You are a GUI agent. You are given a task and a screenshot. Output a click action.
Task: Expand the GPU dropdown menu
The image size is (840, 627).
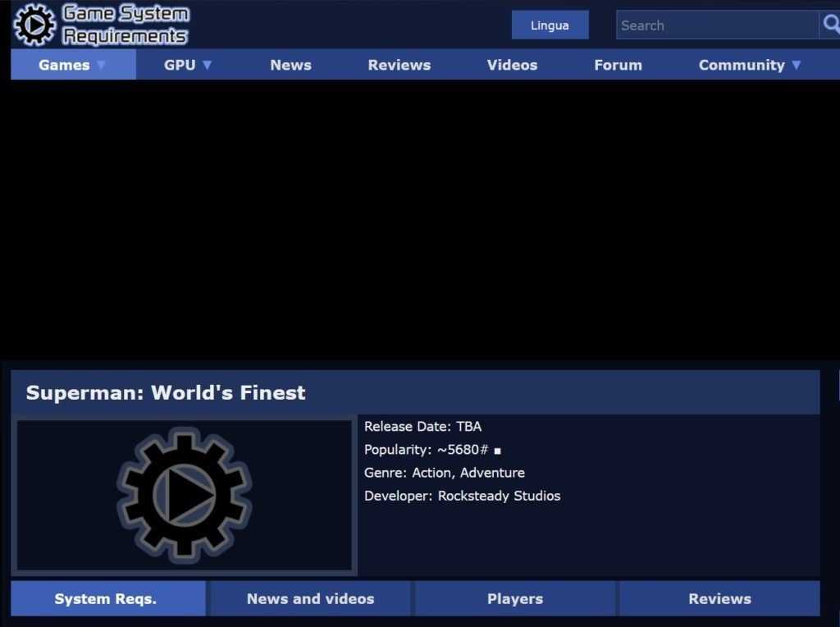pos(188,65)
